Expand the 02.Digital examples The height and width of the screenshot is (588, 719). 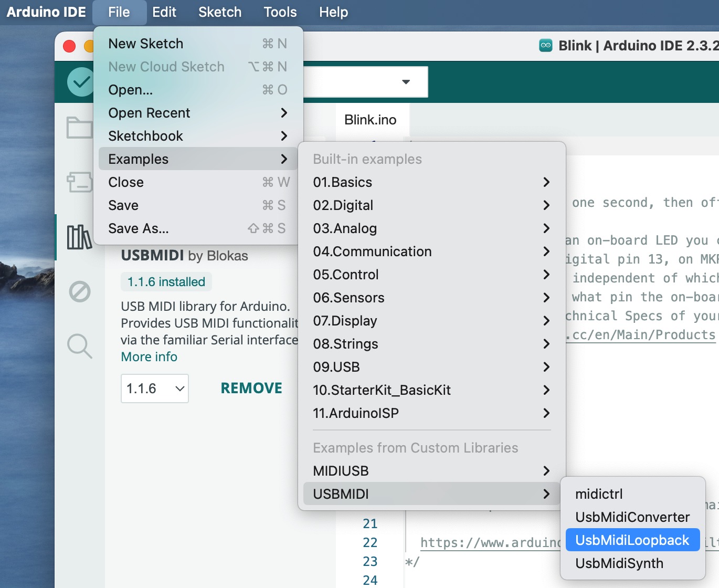(432, 205)
